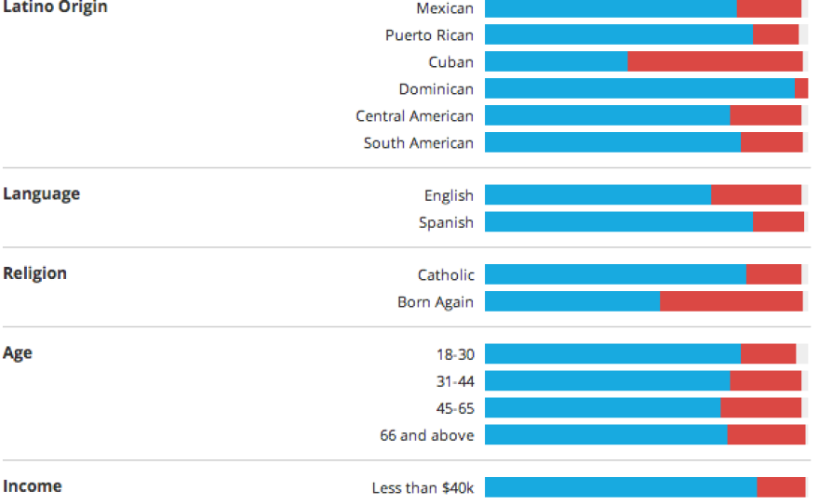The width and height of the screenshot is (819, 504).
Task: Click the blue bar for ages 18-30
Action: pos(612,354)
